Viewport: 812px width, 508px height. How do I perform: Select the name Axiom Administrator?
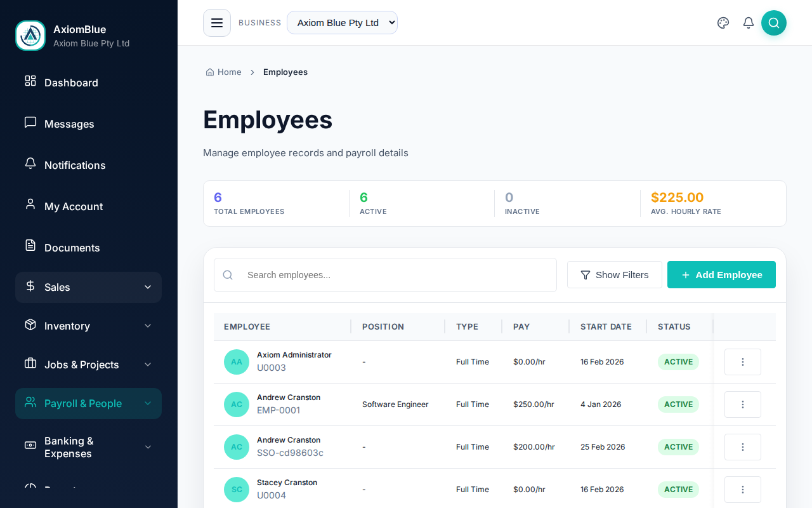(294, 355)
